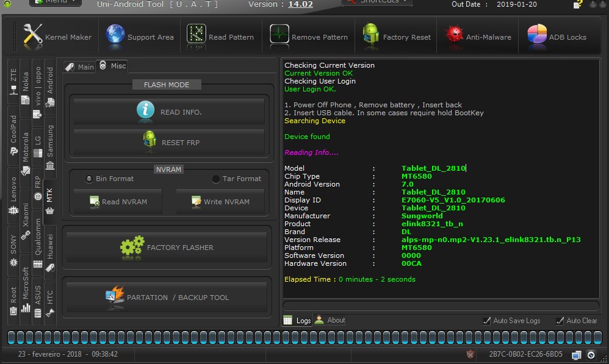
Task: Open Support Area globe icon
Action: [x=115, y=35]
